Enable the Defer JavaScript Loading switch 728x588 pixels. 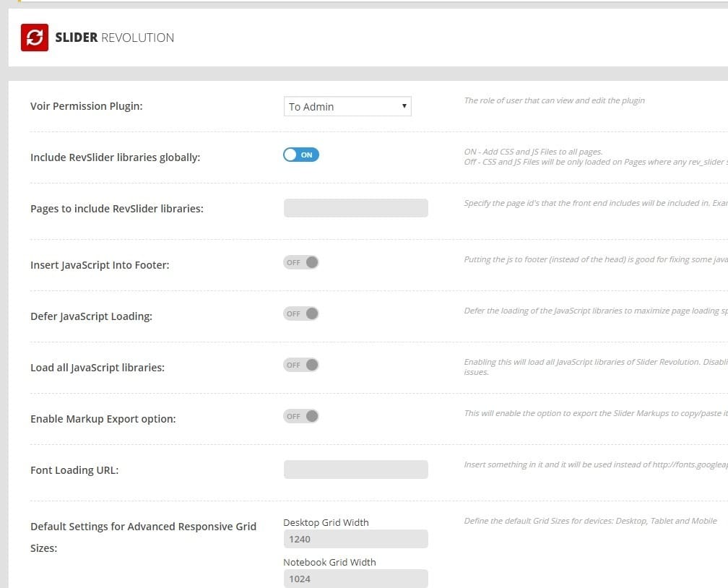point(301,314)
